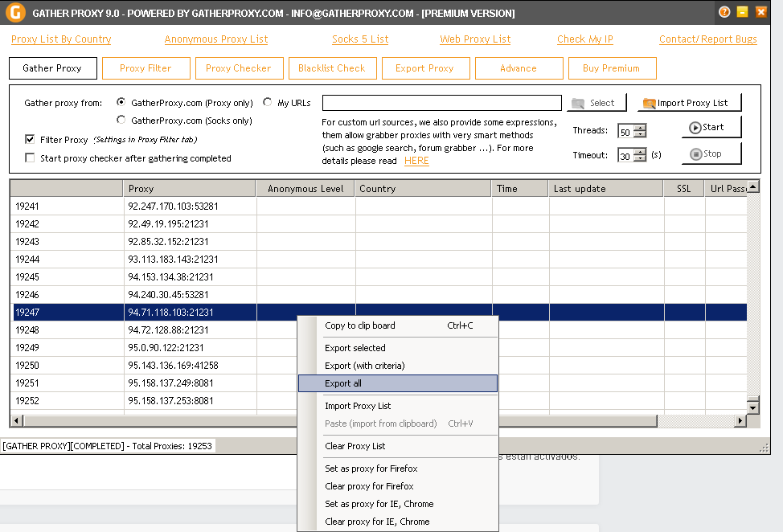Open the Export Proxy tab
The height and width of the screenshot is (532, 783).
(x=425, y=68)
